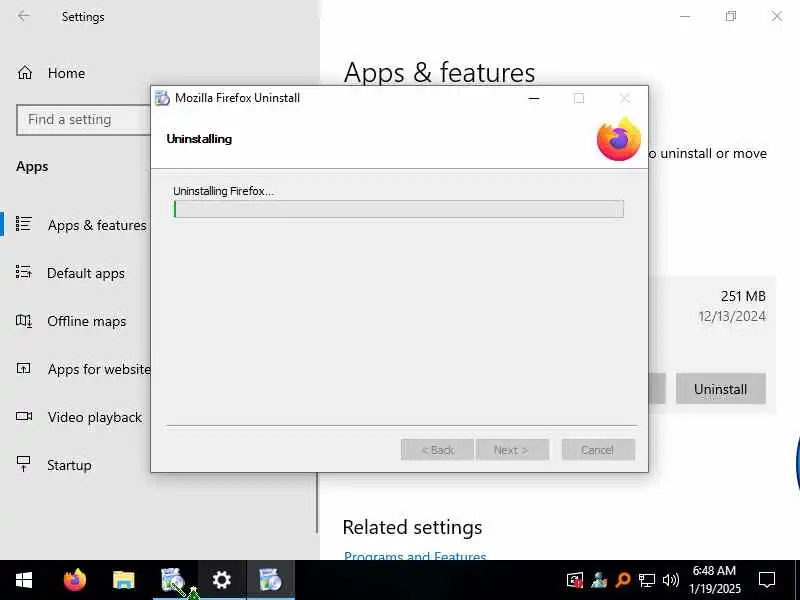Screen dimensions: 800x600
Task: Launch Firefox from the taskbar
Action: (x=74, y=580)
